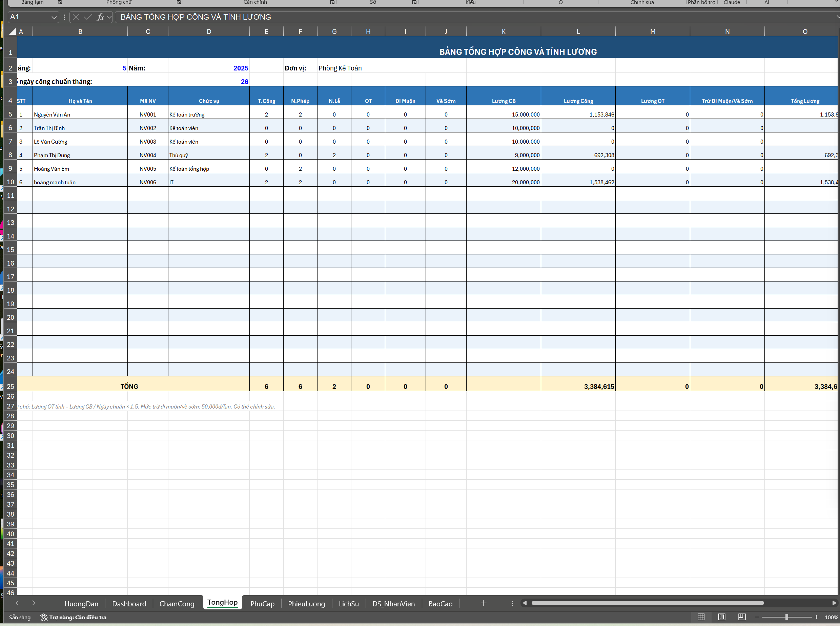Expand the formula bar chevron

837,17
